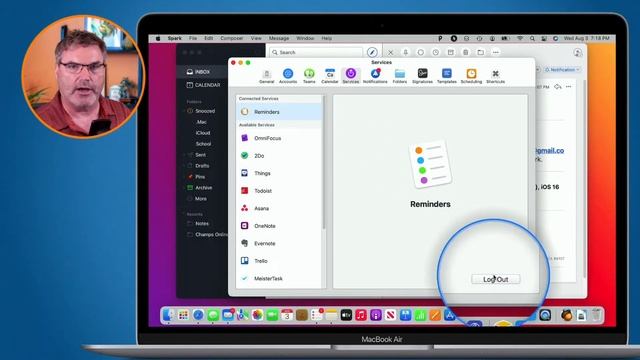Image resolution: width=640 pixels, height=360 pixels.
Task: Open Finder from the Dock
Action: point(168,315)
